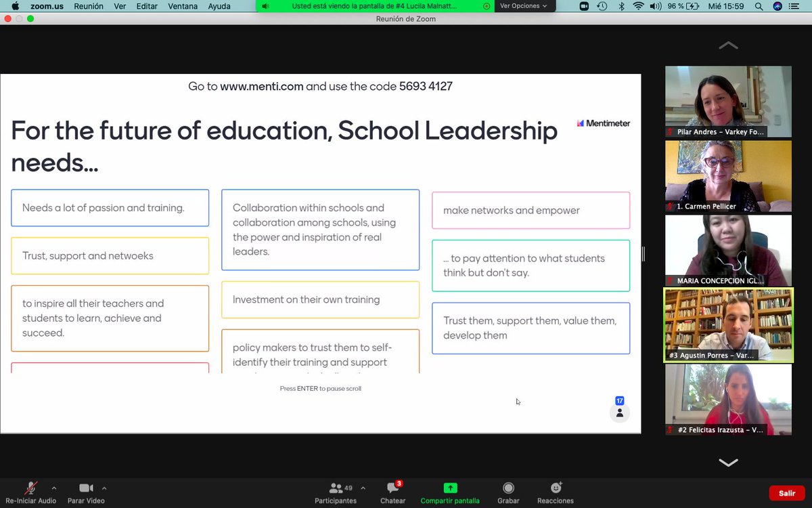Start recording with the Grabar icon
Viewport: 812px width, 508px height.
click(508, 492)
